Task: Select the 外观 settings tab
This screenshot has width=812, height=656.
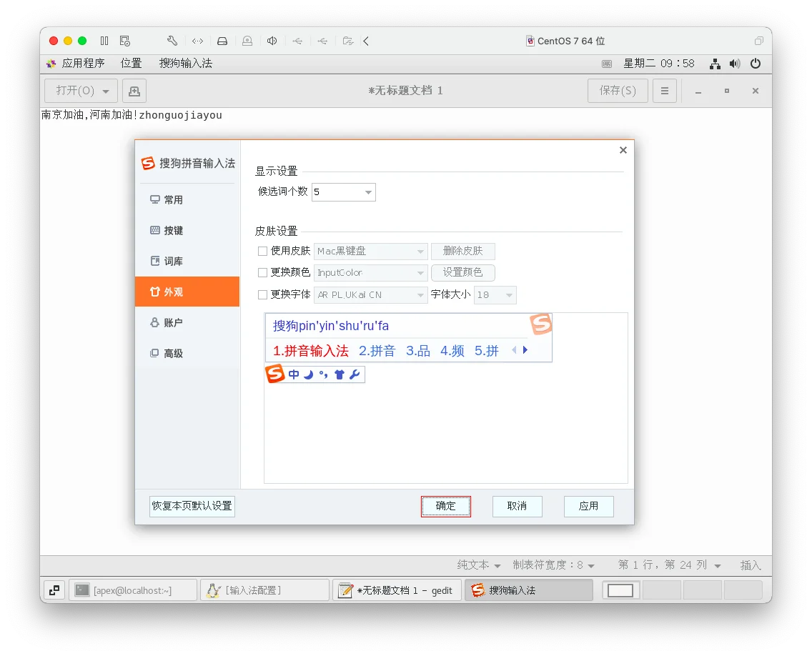Action: (187, 292)
